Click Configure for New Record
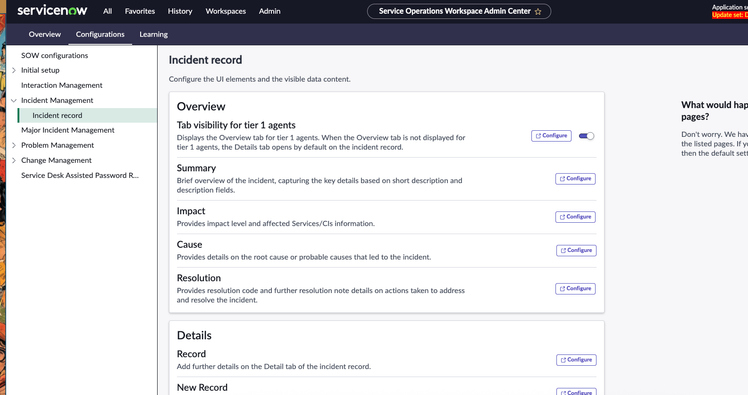 (576, 392)
